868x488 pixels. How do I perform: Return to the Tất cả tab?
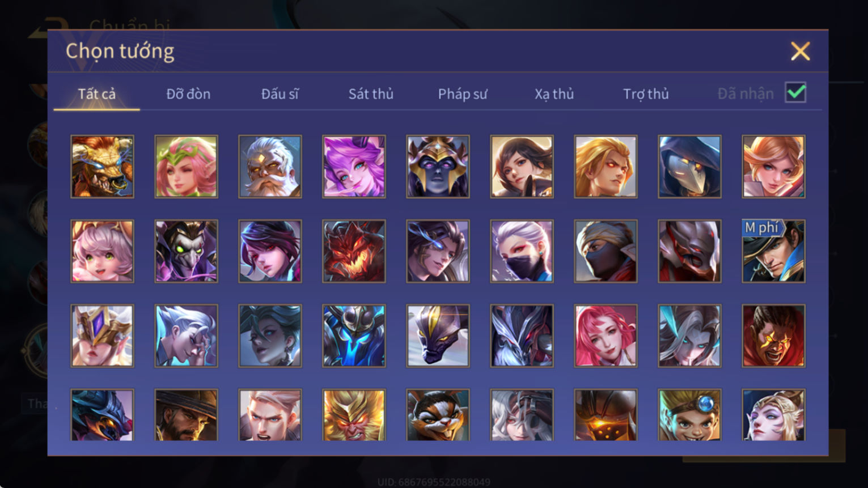pyautogui.click(x=96, y=94)
